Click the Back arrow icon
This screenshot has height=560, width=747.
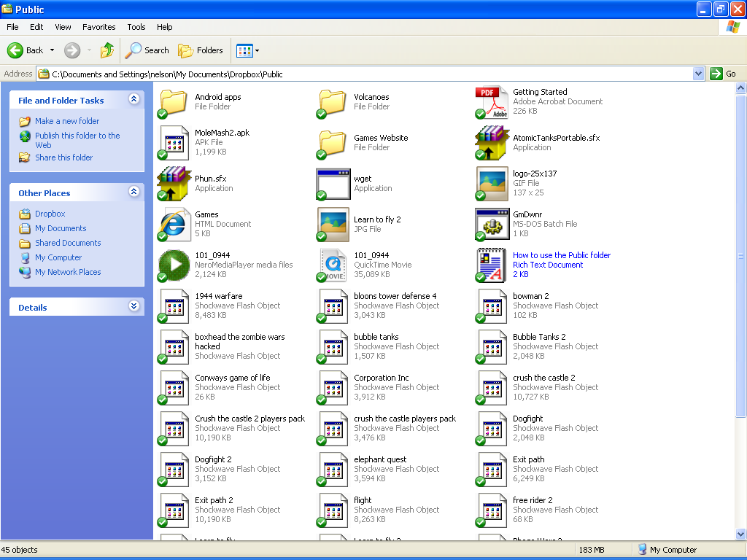15,50
